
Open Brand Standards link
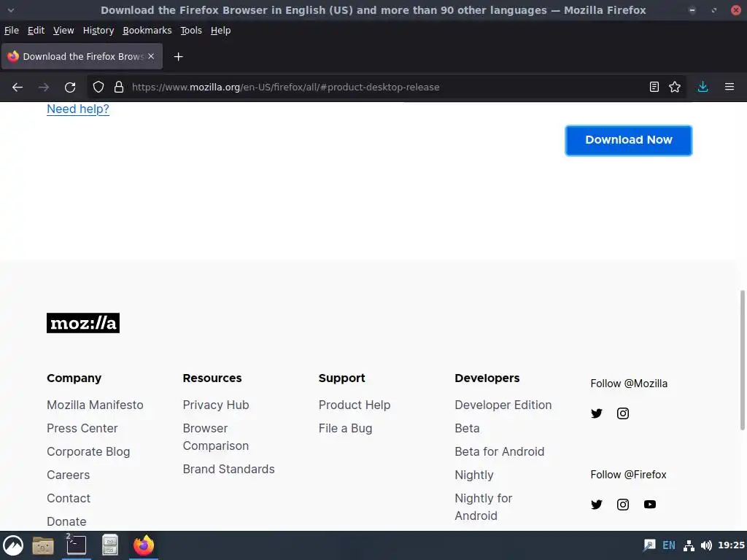(x=228, y=469)
